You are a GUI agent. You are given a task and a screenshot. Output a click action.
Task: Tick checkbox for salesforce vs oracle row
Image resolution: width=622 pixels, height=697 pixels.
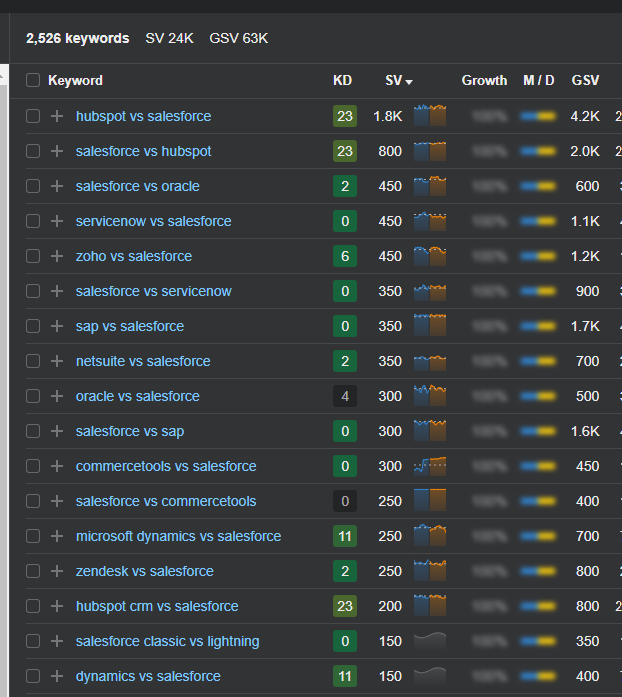coord(33,186)
